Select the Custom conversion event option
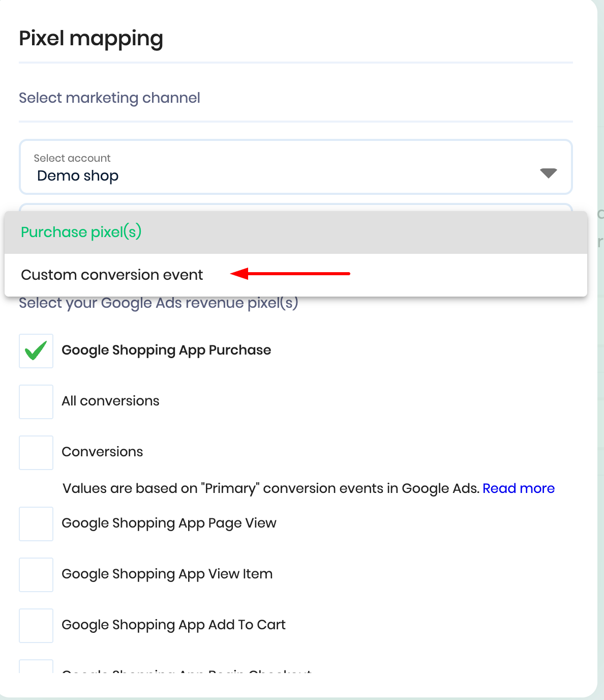Image resolution: width=604 pixels, height=700 pixels. pos(112,275)
